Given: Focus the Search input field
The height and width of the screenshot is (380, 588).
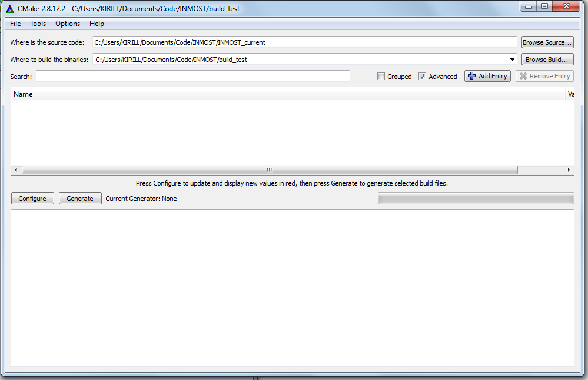Looking at the screenshot, I should [x=192, y=76].
